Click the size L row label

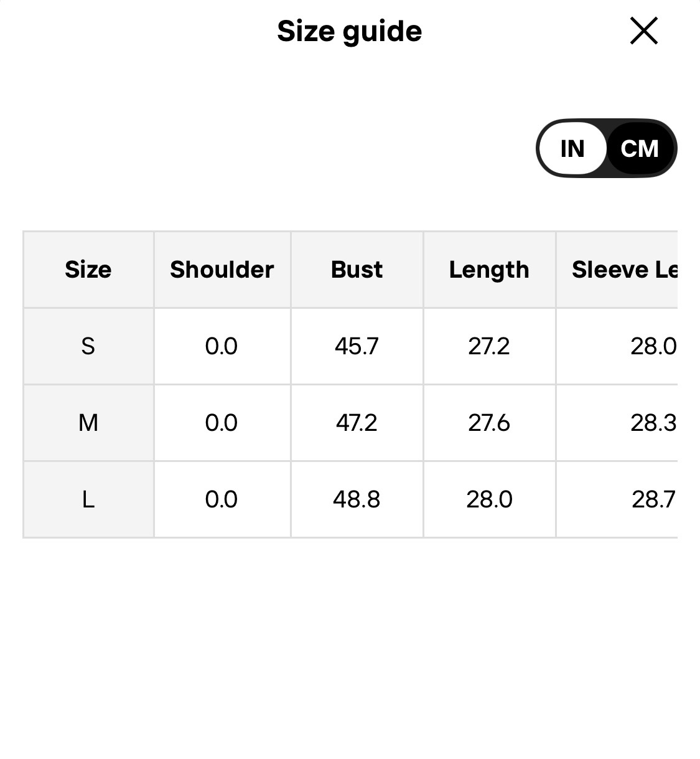88,499
